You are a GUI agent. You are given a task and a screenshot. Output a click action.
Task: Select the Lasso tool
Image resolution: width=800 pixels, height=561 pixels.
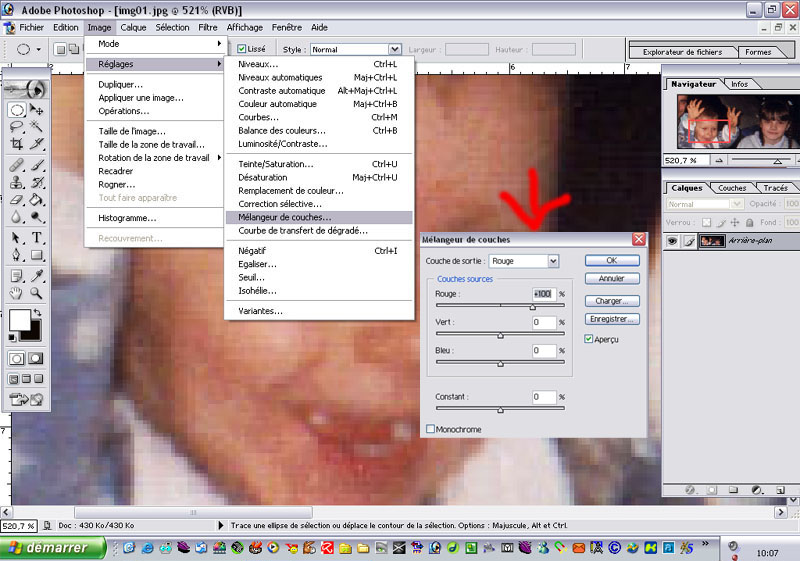[17, 126]
